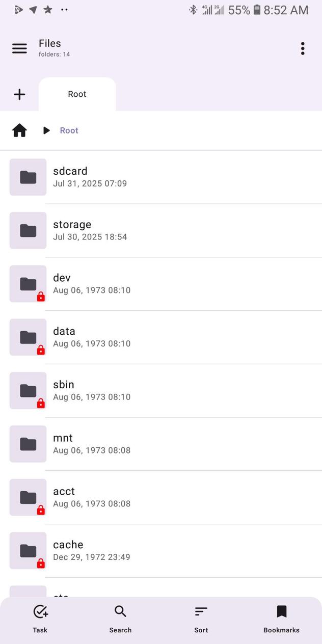Tap the lock badge on cache folder
322x644 pixels.
click(41, 563)
